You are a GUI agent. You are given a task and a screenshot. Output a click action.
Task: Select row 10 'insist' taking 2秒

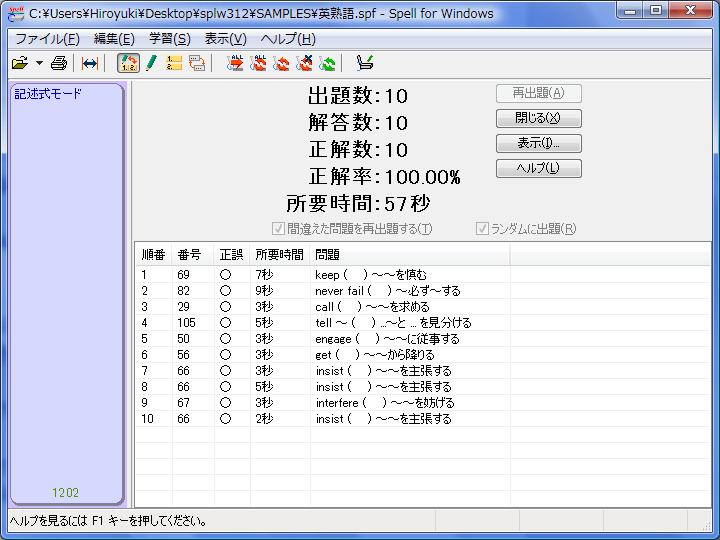(422, 419)
